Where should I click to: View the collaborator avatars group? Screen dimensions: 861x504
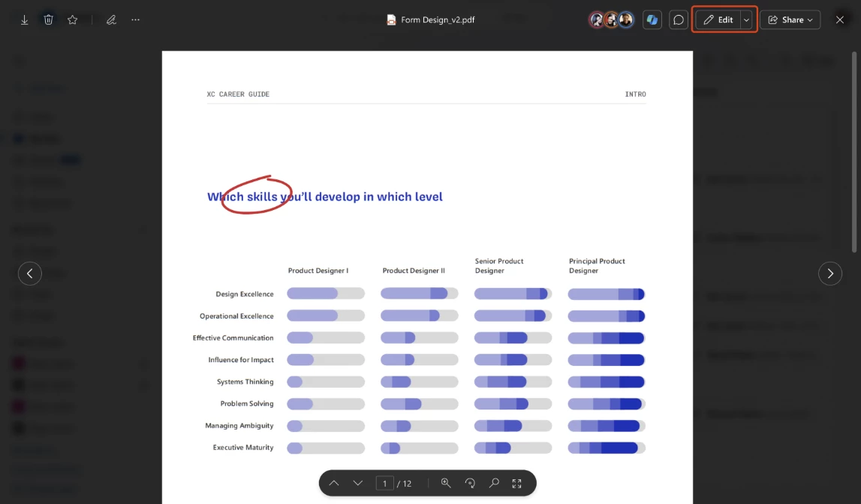click(x=611, y=19)
